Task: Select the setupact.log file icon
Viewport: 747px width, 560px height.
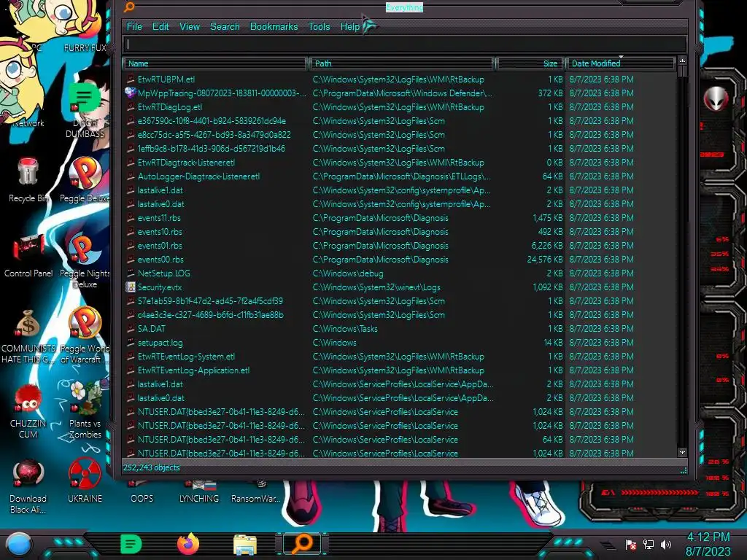Action: (x=131, y=343)
